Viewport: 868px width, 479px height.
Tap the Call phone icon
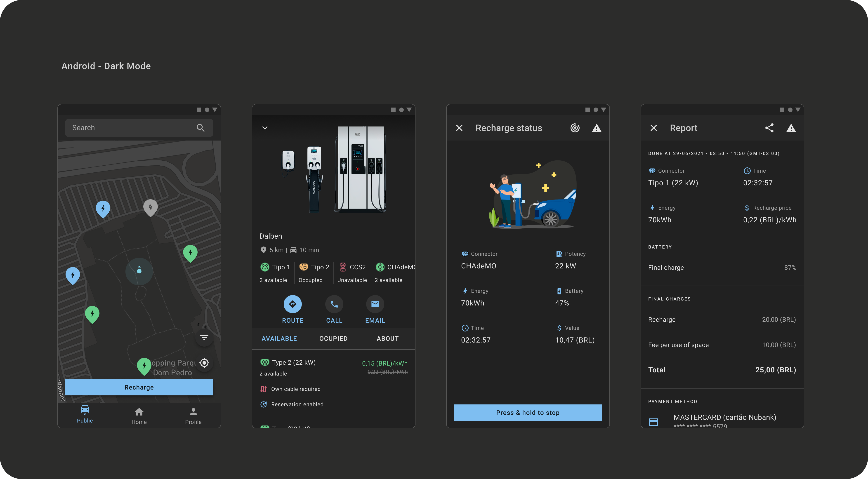pos(334,304)
